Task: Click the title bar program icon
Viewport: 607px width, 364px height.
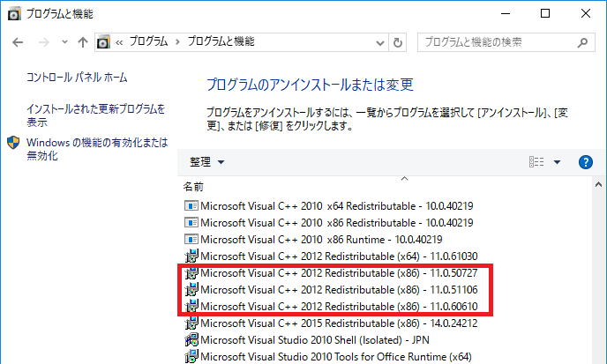Action: [14, 14]
